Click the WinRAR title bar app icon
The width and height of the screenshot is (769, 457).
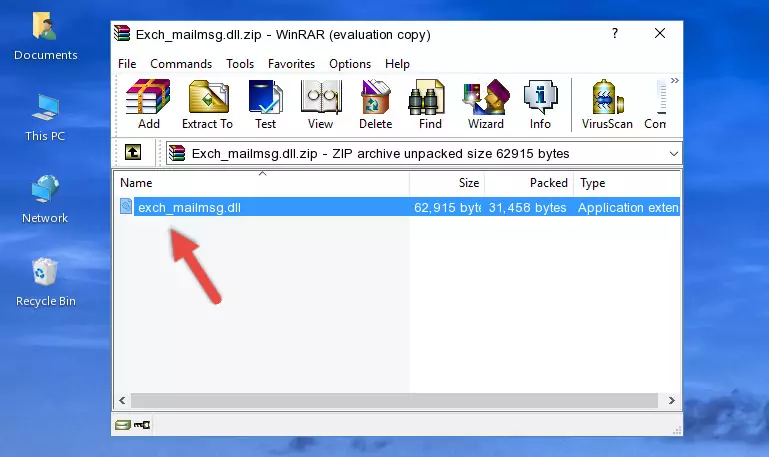pos(122,33)
